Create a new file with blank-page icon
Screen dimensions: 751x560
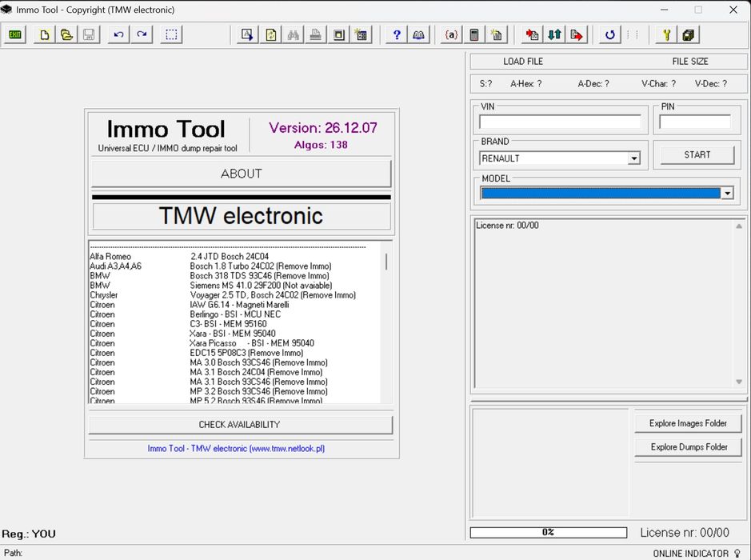(x=44, y=34)
